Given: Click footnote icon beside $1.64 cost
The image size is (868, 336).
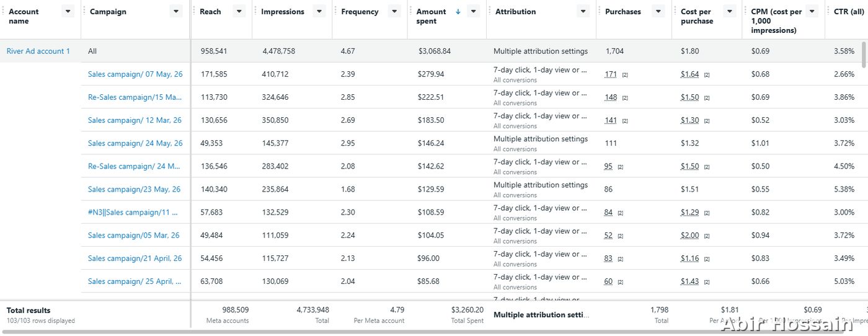Looking at the screenshot, I should (707, 75).
